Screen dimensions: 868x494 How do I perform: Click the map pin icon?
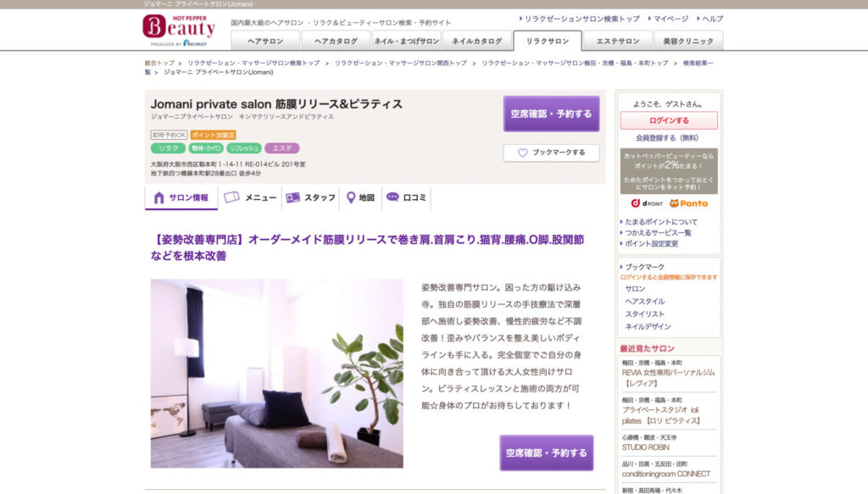[x=350, y=197]
